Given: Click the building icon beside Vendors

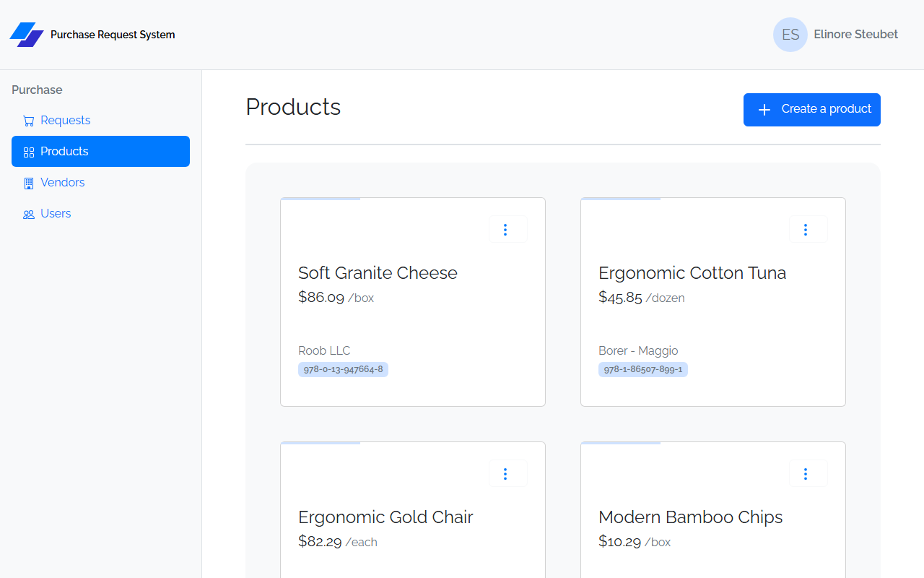Looking at the screenshot, I should [x=29, y=183].
